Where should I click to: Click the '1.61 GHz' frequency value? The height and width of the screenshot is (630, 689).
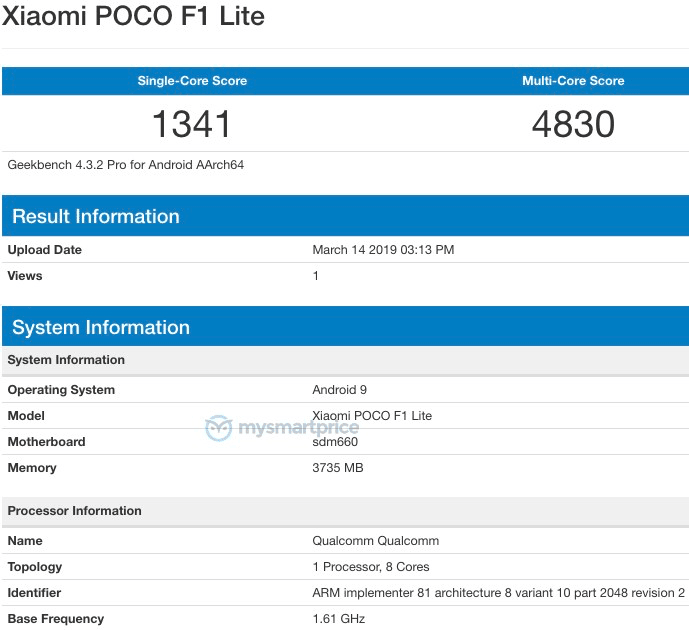(338, 619)
